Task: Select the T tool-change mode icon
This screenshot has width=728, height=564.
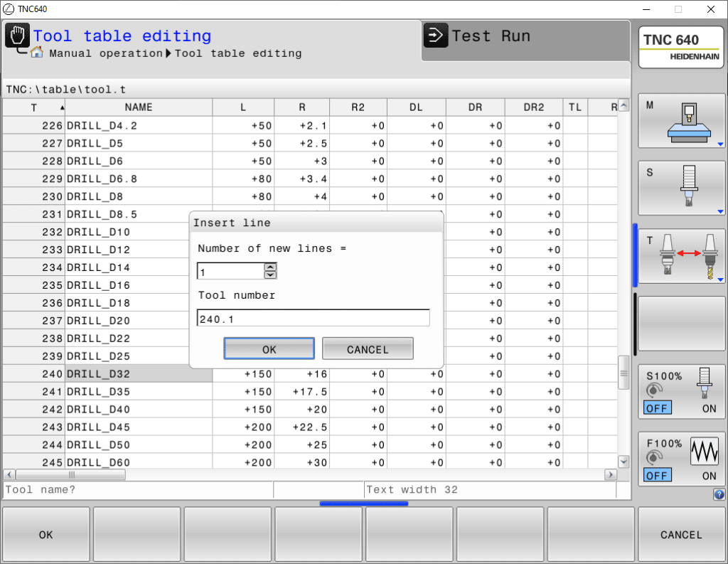Action: (681, 256)
